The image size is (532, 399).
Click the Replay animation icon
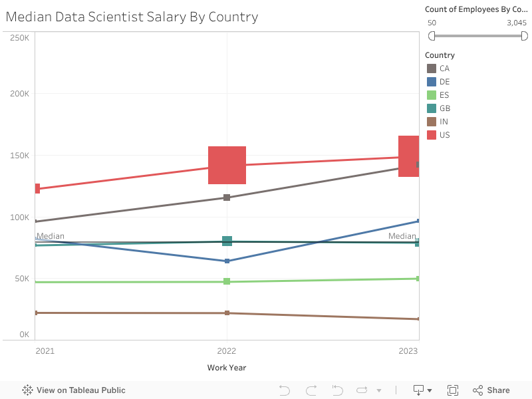click(362, 390)
